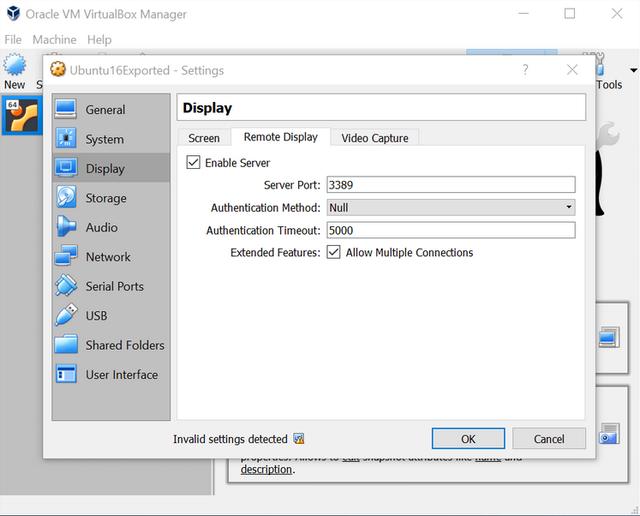Image resolution: width=640 pixels, height=516 pixels.
Task: Open the Help menu
Action: tap(99, 40)
